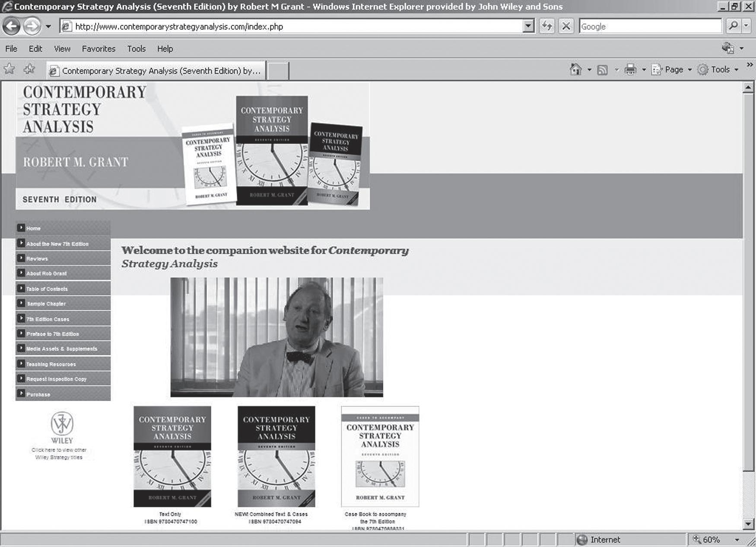The width and height of the screenshot is (756, 547).
Task: Click the scrollbar up arrow
Action: pyautogui.click(x=748, y=87)
